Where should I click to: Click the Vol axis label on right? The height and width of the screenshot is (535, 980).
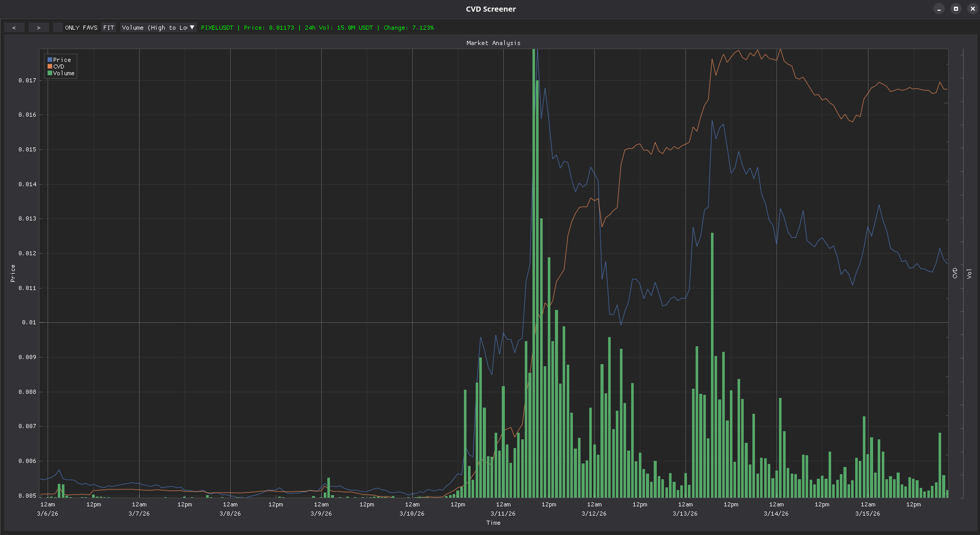pos(969,274)
